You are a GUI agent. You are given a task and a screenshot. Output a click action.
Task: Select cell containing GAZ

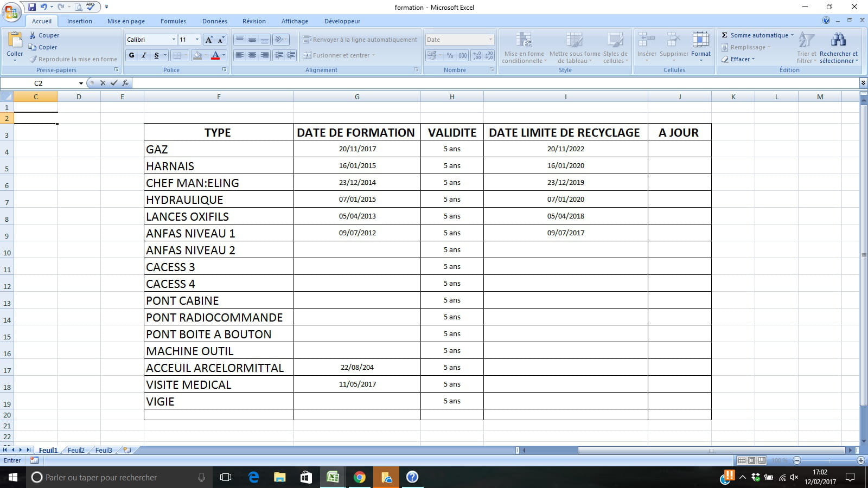click(x=218, y=149)
